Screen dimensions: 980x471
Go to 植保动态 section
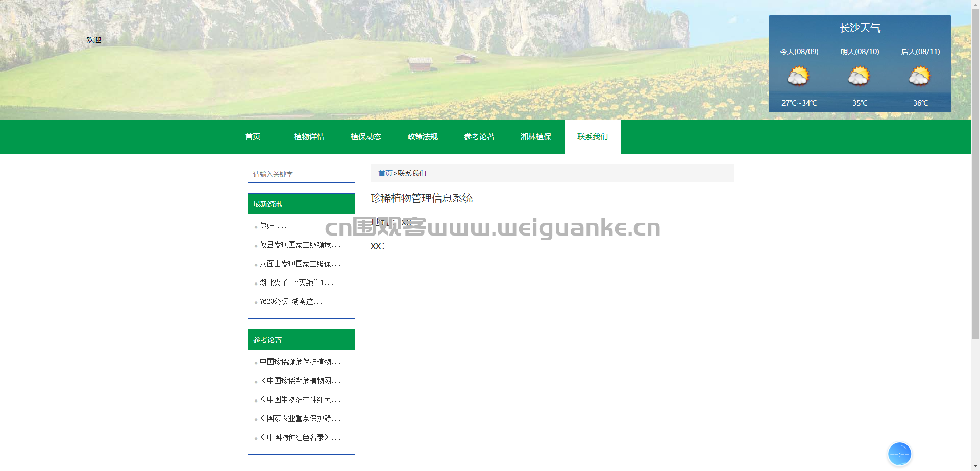(366, 137)
